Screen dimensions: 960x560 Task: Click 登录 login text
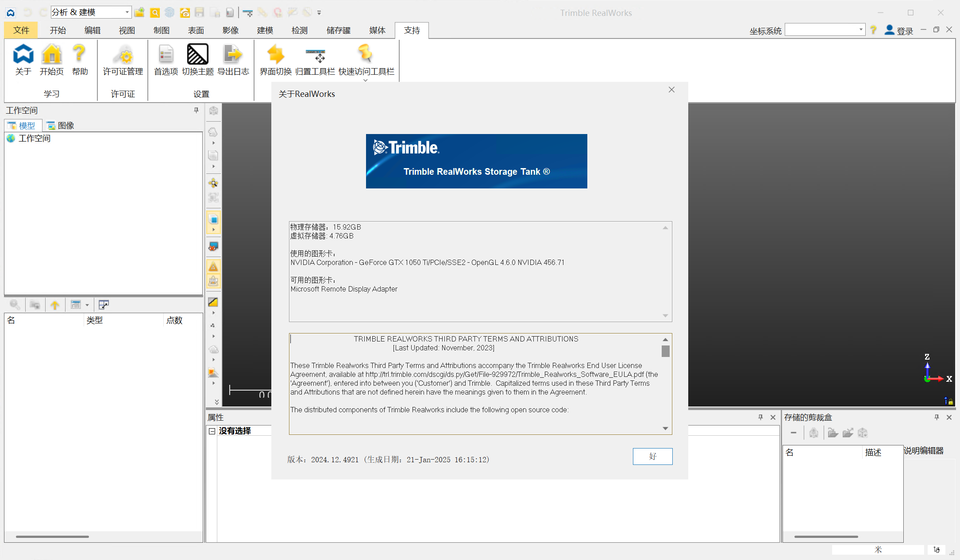[x=905, y=31]
